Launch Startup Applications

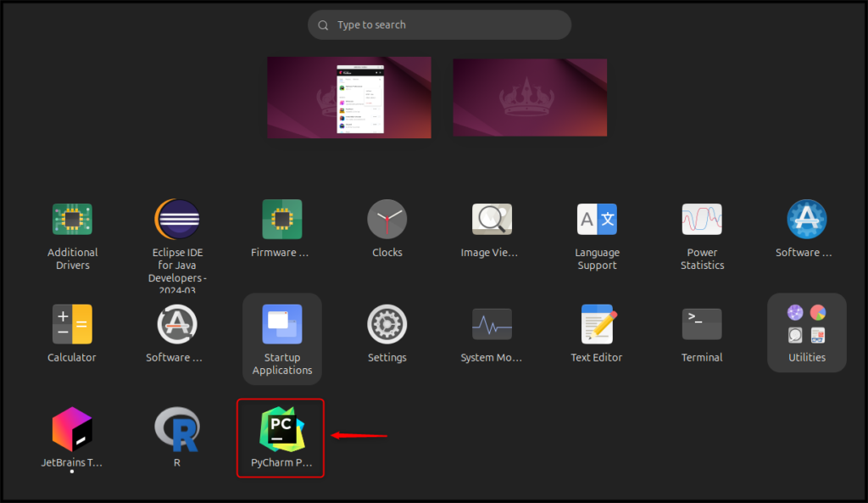click(281, 323)
